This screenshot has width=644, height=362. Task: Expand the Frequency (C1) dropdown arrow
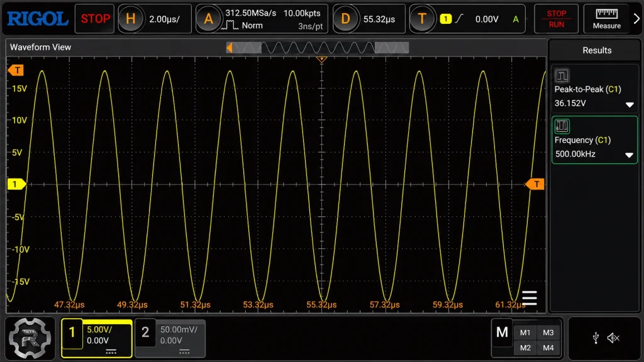click(629, 155)
